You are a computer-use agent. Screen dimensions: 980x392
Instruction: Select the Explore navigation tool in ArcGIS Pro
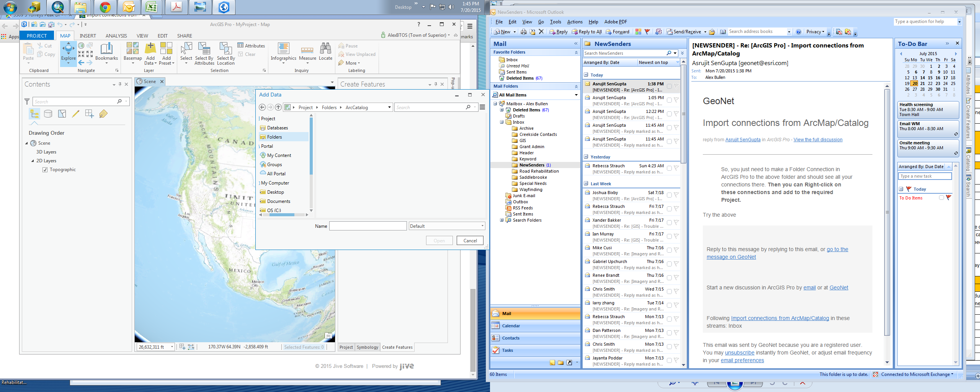coord(69,52)
